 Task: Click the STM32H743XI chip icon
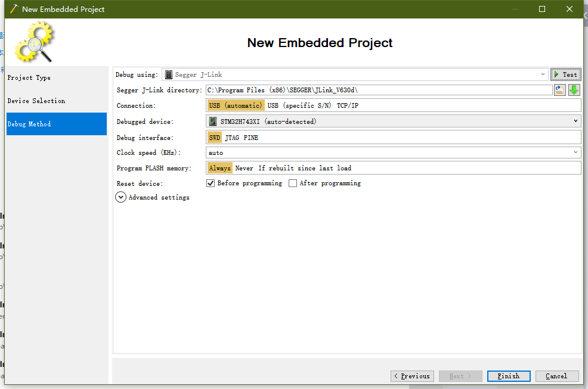pyautogui.click(x=213, y=122)
